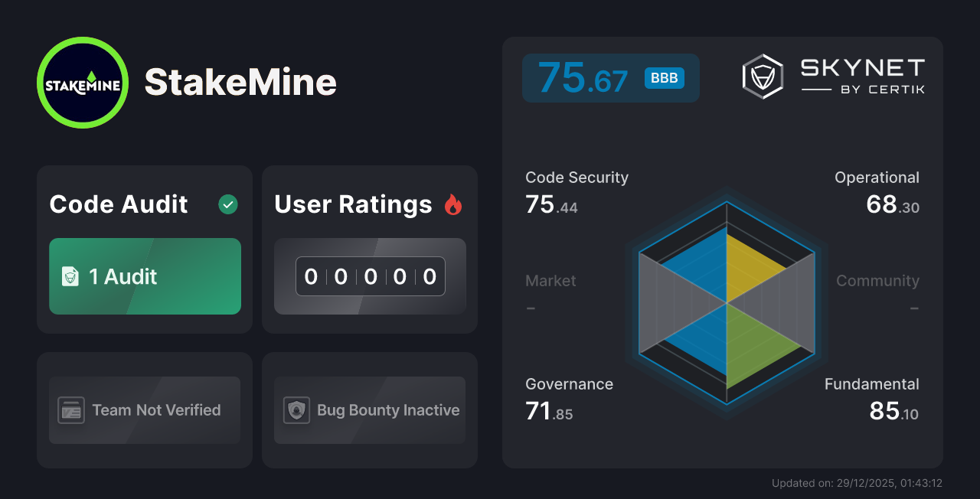Click the audit report icon inside 1 Audit button
This screenshot has width=980, height=499.
pyautogui.click(x=70, y=276)
